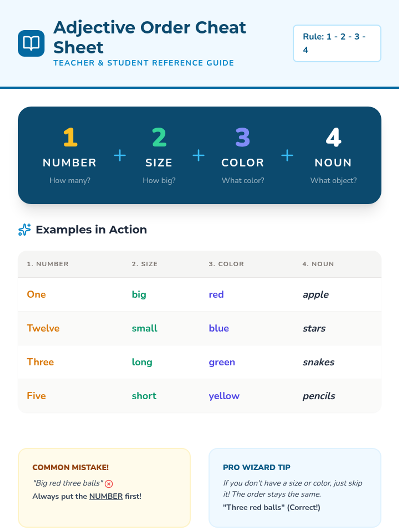399x532 pixels.
Task: Select the Rule 1-2-3-4 badge
Action: (x=337, y=43)
